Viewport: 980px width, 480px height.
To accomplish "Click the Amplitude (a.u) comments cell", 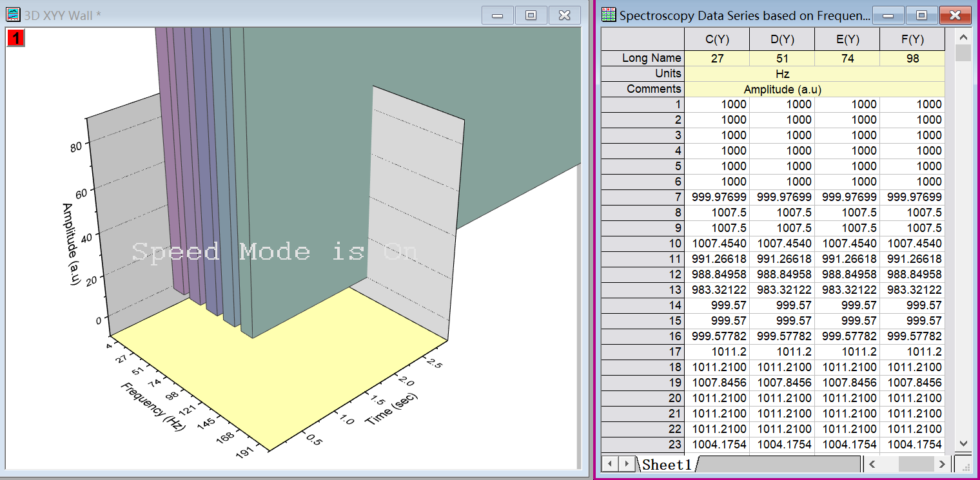I will click(x=814, y=89).
